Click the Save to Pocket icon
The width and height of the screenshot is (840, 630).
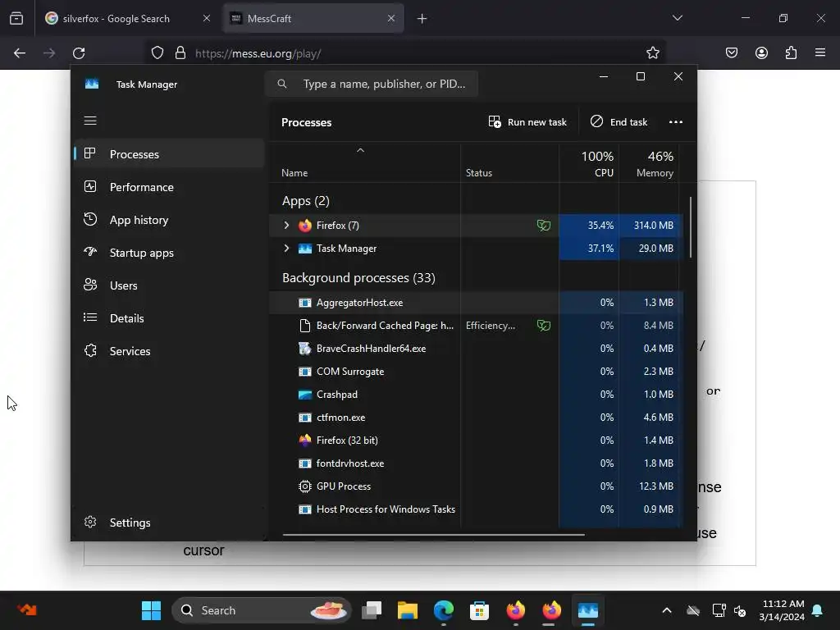(x=732, y=52)
